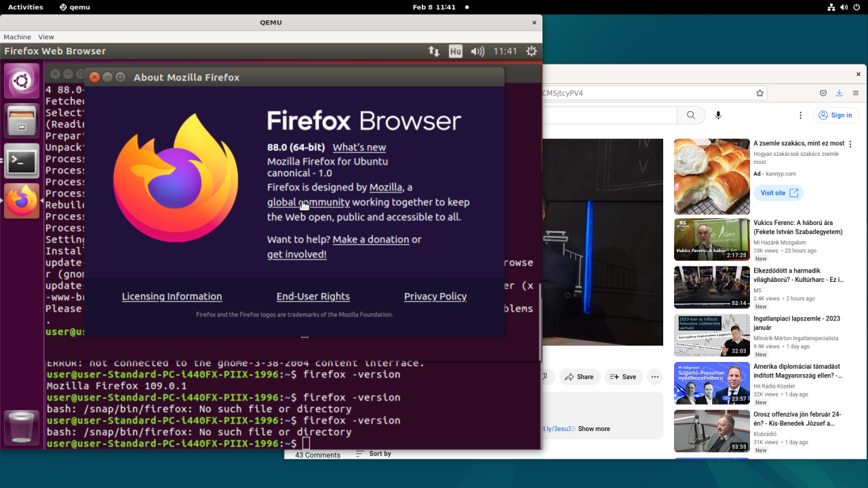Open the Firefox downloads arrow icon
The image size is (868, 488).
coord(839,93)
